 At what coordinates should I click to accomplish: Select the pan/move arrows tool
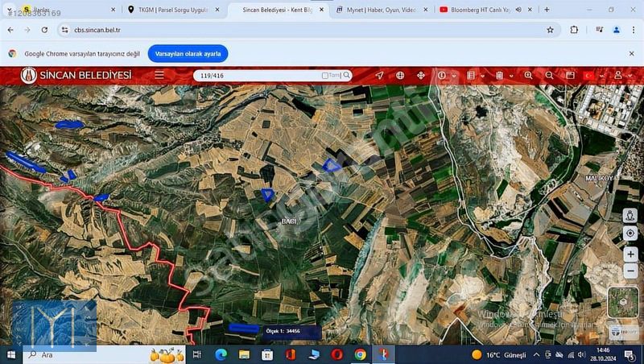(x=420, y=75)
